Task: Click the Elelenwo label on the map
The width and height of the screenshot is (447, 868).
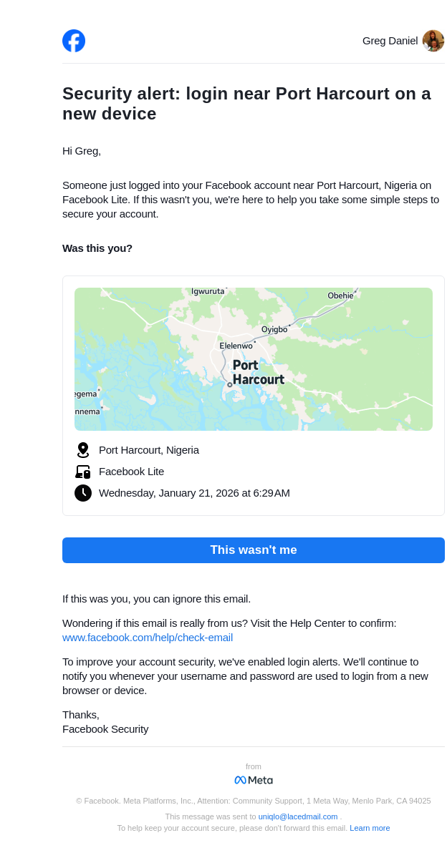Action: (236, 346)
